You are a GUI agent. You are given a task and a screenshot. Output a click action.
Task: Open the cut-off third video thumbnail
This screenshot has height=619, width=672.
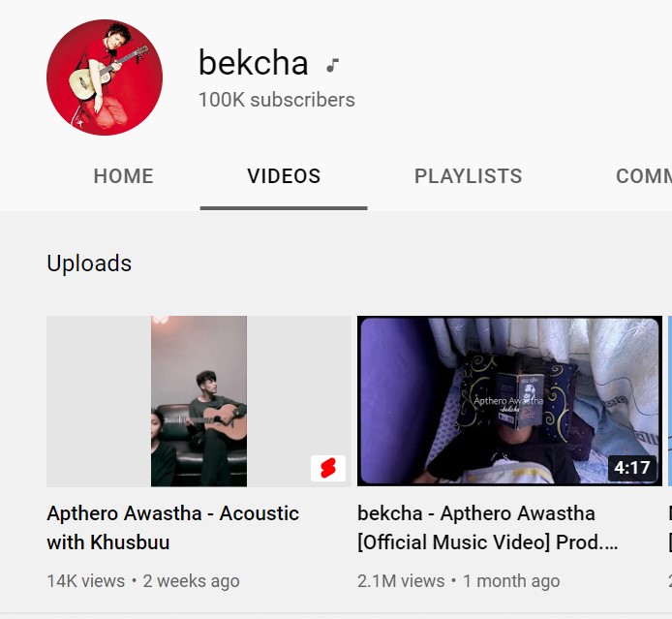pyautogui.click(x=670, y=401)
